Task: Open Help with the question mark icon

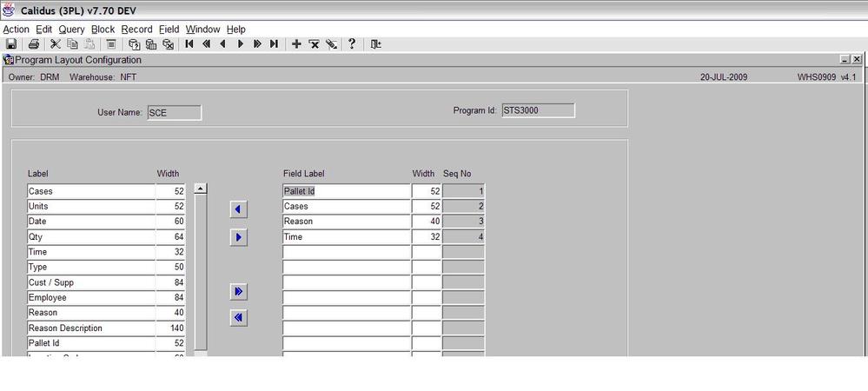Action: (352, 43)
